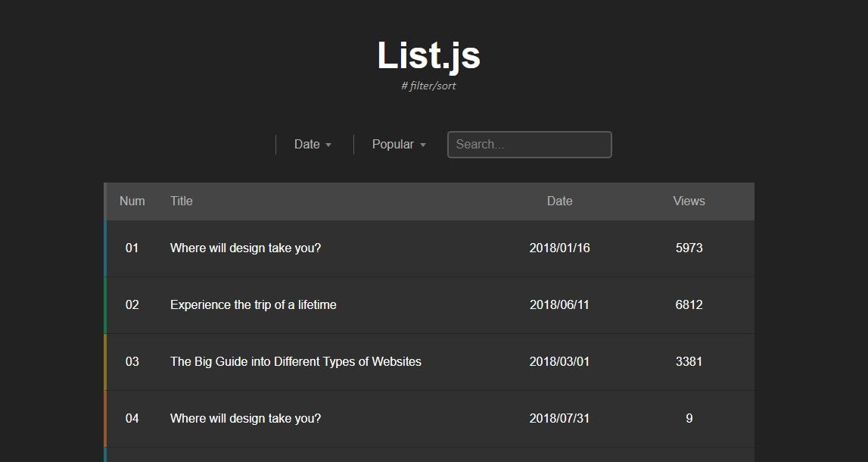Select the row 'Where will design take you?'

coord(245,248)
